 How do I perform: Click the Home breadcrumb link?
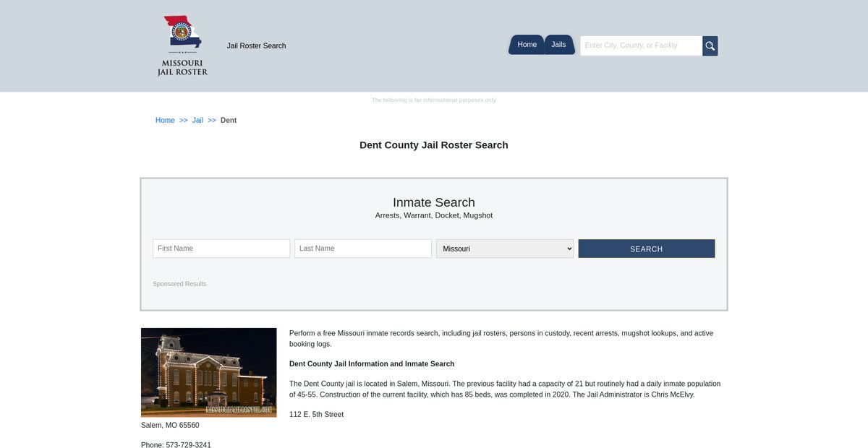(x=165, y=121)
